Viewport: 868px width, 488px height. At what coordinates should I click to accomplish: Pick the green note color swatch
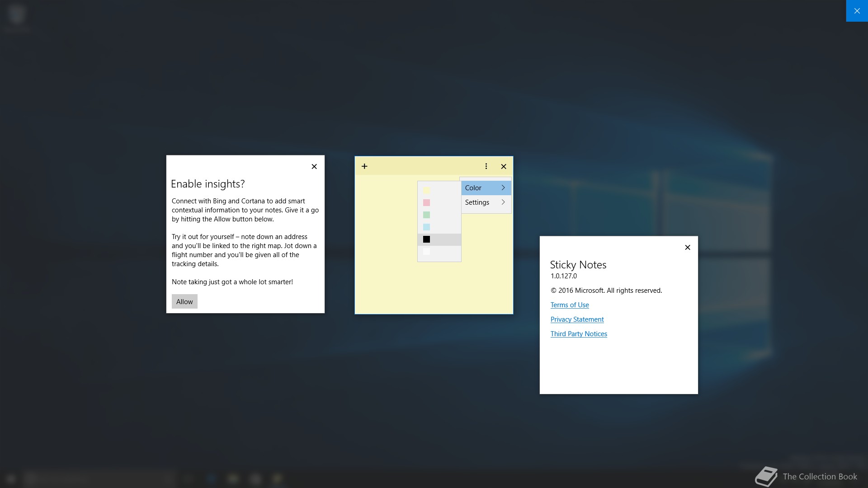pos(426,215)
